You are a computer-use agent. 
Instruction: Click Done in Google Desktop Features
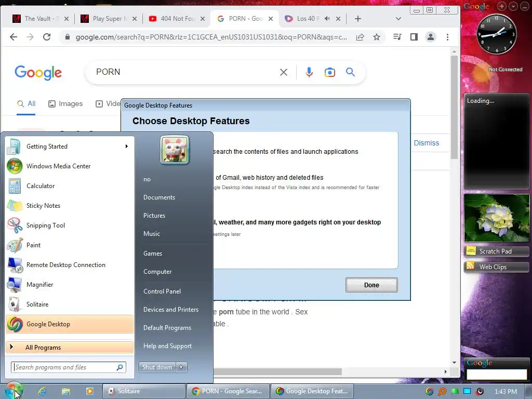(371, 285)
